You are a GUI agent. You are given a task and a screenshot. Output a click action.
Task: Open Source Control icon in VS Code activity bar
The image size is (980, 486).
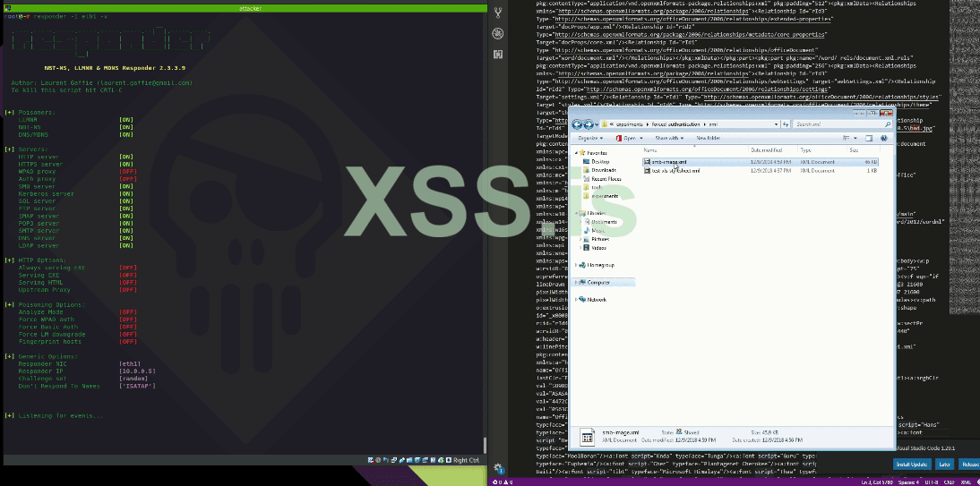coord(498,13)
